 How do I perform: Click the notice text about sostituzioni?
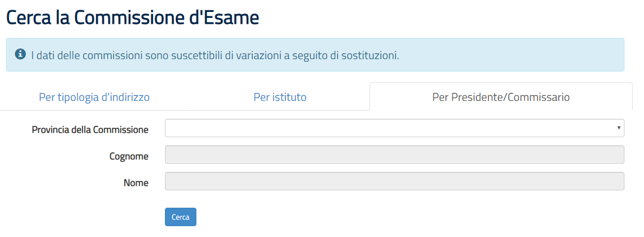click(215, 55)
